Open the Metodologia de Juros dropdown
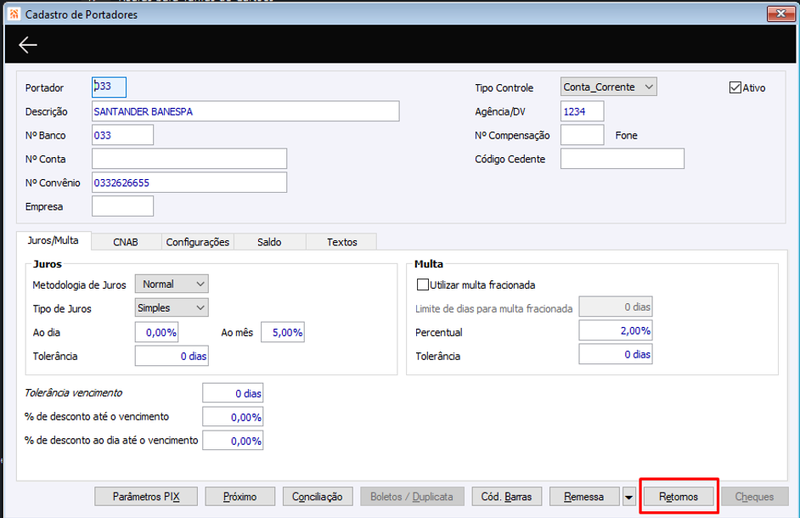The image size is (800, 518). pyautogui.click(x=171, y=284)
